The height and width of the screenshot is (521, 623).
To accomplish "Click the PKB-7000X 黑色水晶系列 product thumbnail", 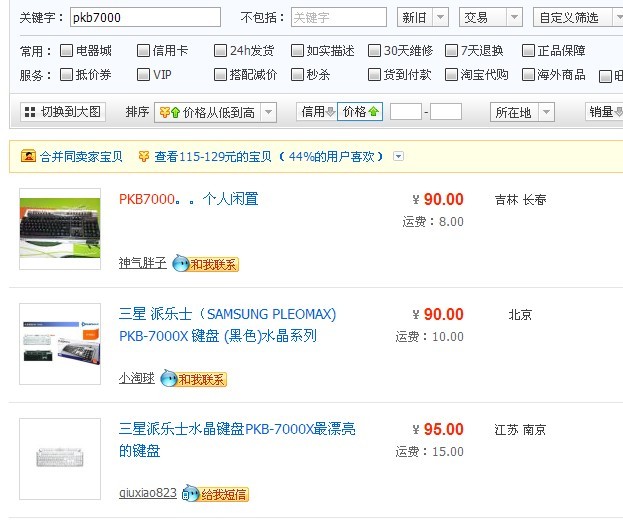I will click(x=60, y=344).
